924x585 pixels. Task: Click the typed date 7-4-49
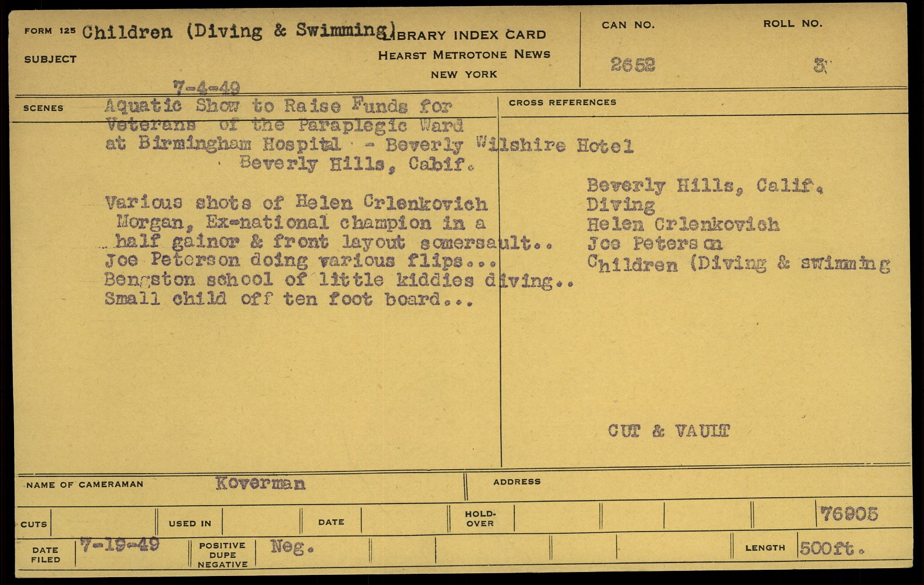point(206,88)
